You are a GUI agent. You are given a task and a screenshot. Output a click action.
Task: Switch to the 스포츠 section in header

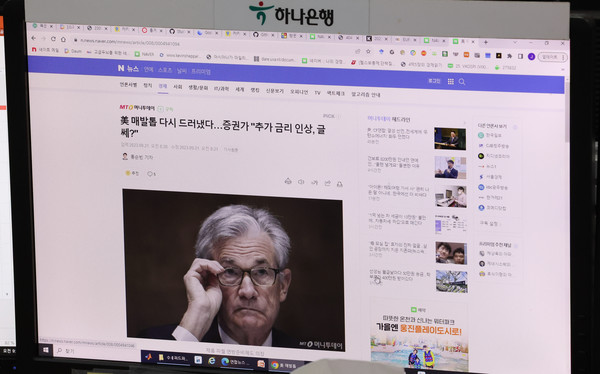[x=165, y=70]
